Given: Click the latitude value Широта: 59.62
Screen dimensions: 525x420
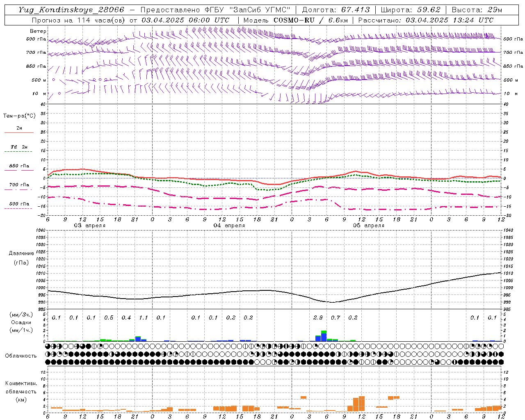Looking at the screenshot, I should 411,10.
